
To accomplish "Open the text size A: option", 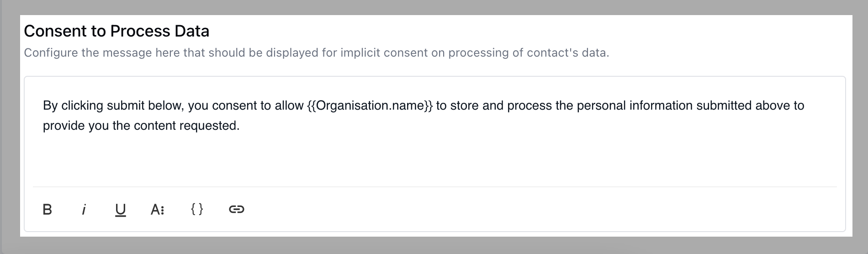I will (157, 209).
